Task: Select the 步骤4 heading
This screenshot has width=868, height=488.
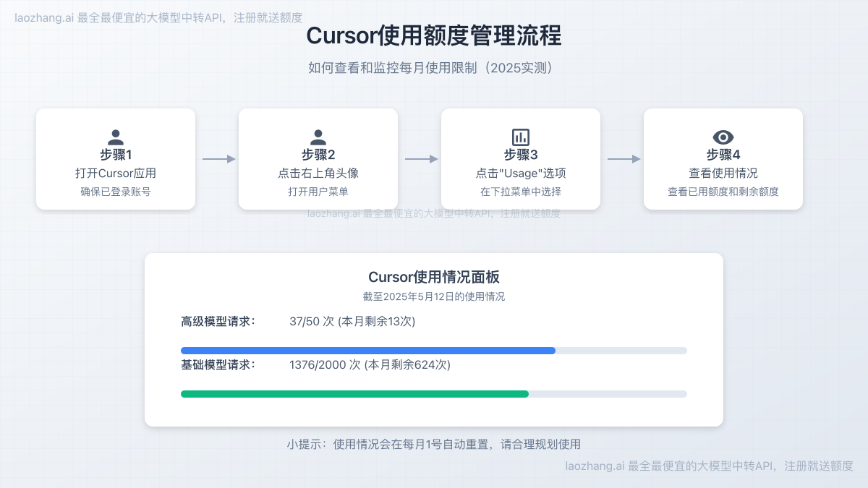Action: pos(723,155)
